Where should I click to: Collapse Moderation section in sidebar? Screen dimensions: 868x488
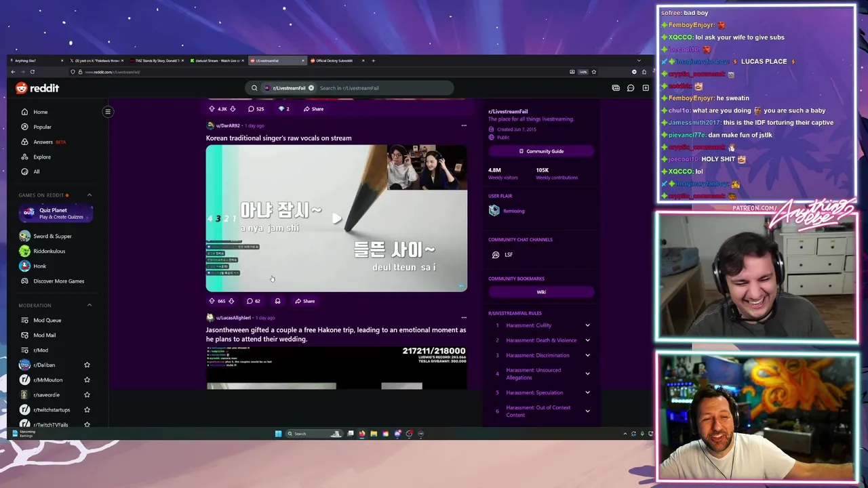tap(90, 305)
